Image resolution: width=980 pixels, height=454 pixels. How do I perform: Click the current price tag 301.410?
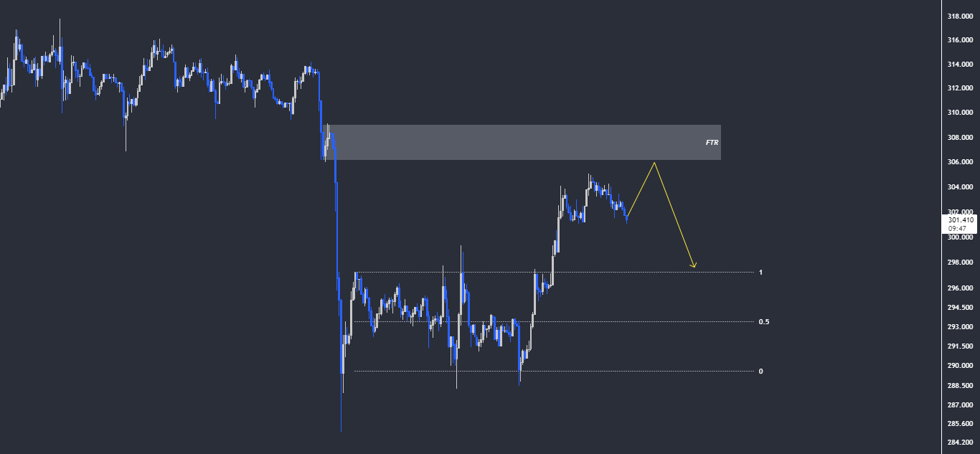960,219
